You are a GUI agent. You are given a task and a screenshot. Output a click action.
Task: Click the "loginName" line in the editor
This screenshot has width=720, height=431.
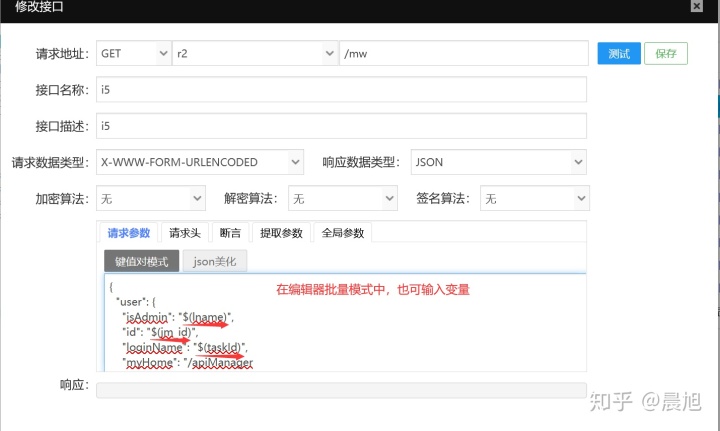tap(185, 347)
